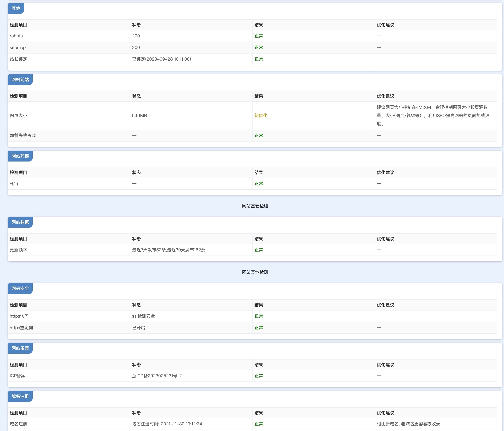504x431 pixels.
Task: Click 优化建议 header in 域名注册 table
Action: pyautogui.click(x=386, y=413)
